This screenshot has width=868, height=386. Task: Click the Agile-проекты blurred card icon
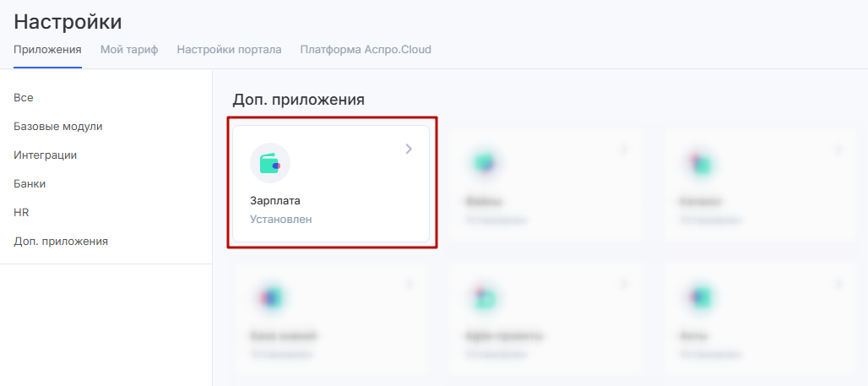point(485,297)
